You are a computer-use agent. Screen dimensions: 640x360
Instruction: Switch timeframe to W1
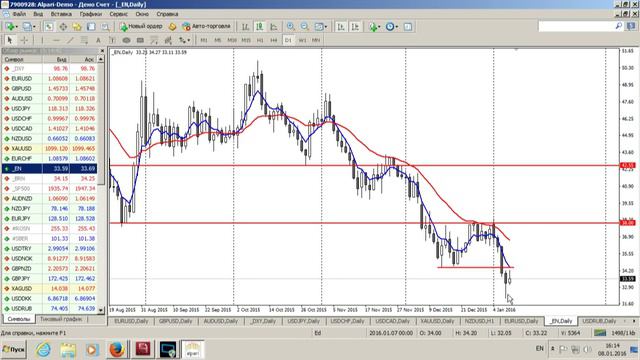coord(302,40)
